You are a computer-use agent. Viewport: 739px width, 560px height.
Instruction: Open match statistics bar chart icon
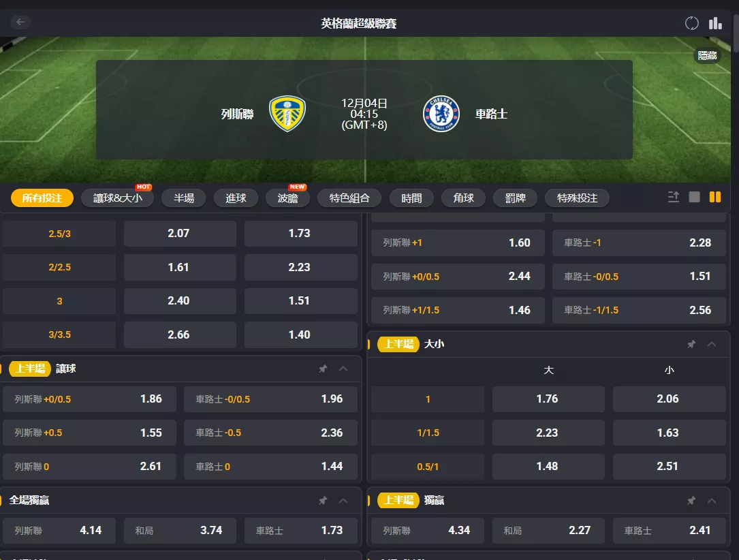point(715,23)
